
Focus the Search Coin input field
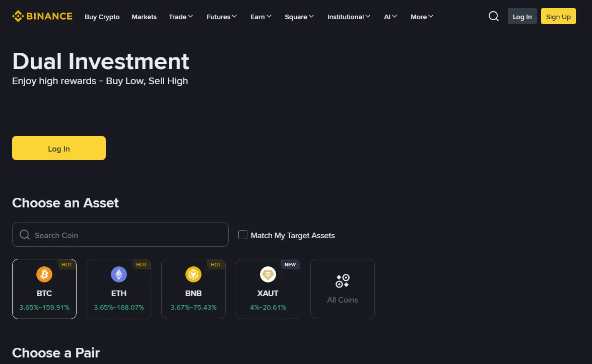(x=120, y=235)
